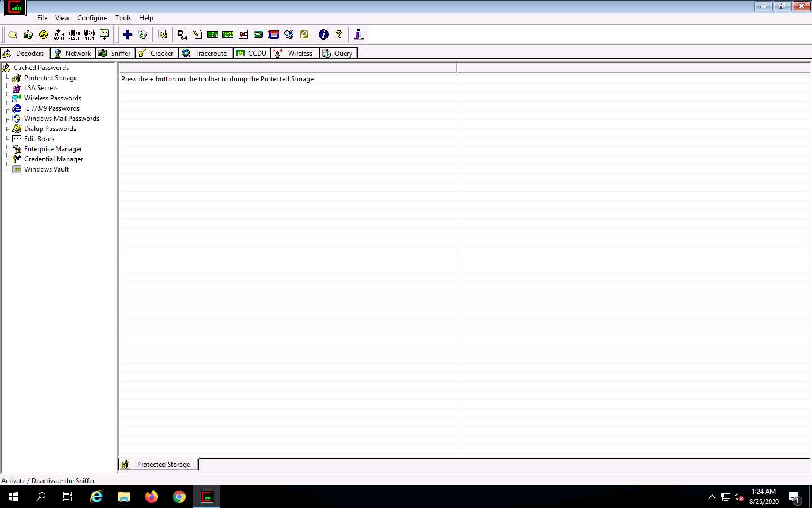Open the Configure menu

click(92, 18)
